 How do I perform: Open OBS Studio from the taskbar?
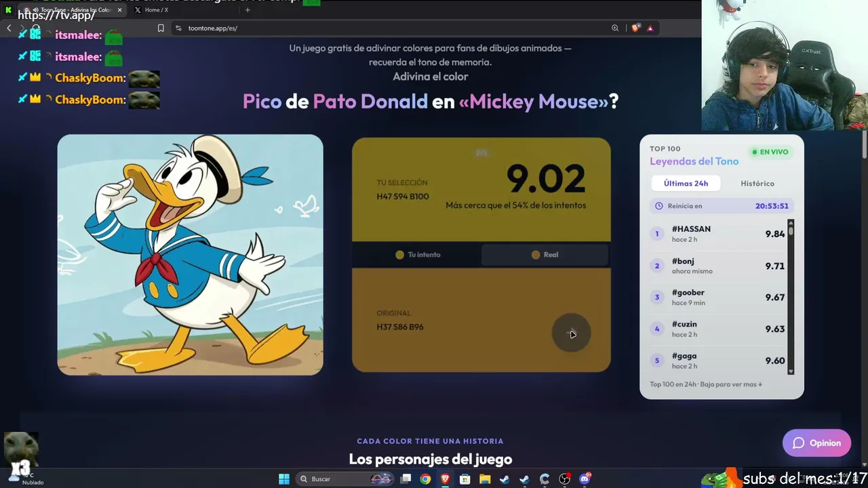pyautogui.click(x=564, y=479)
